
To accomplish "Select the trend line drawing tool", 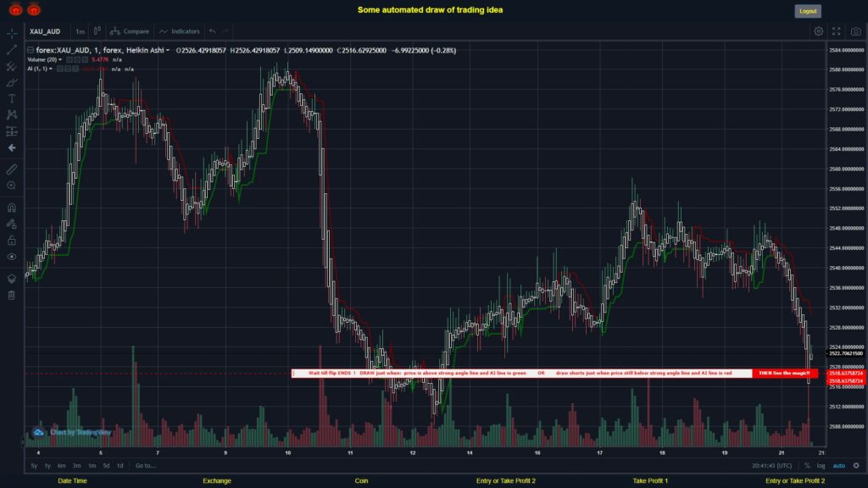I will coord(12,50).
